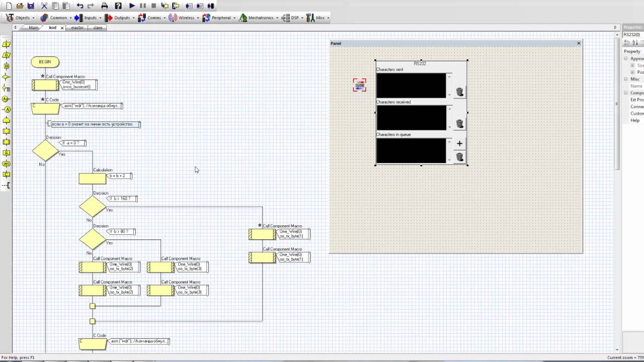Select the 'If a = 0 ?' decision diamond

[x=45, y=150]
